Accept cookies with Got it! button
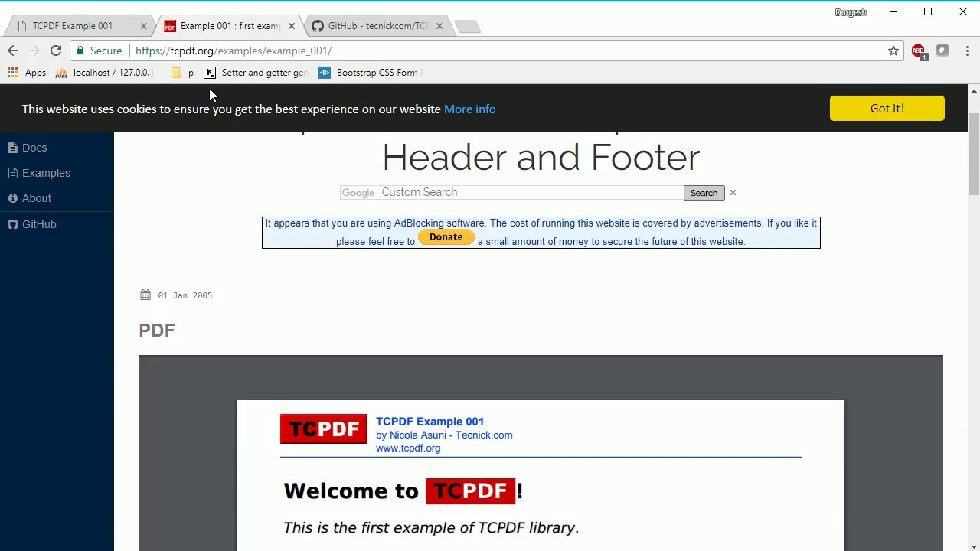This screenshot has width=980, height=551. click(887, 108)
